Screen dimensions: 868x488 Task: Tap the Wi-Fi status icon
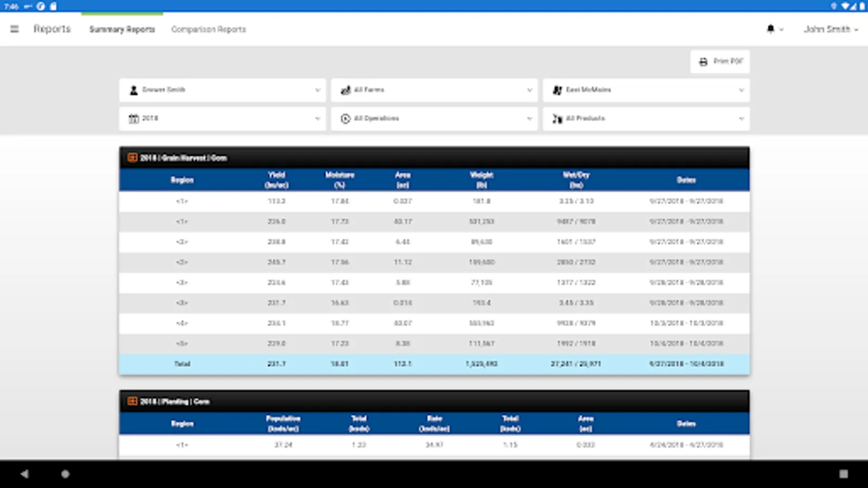846,6
